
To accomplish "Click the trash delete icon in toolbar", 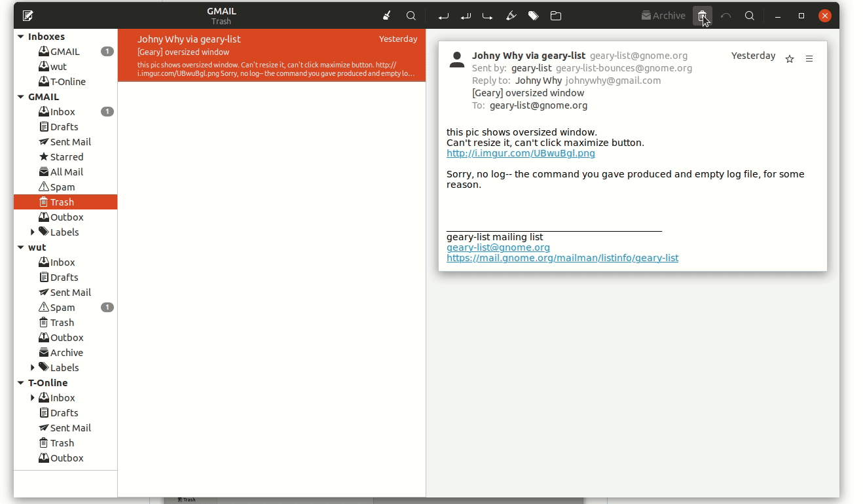I will pyautogui.click(x=703, y=16).
